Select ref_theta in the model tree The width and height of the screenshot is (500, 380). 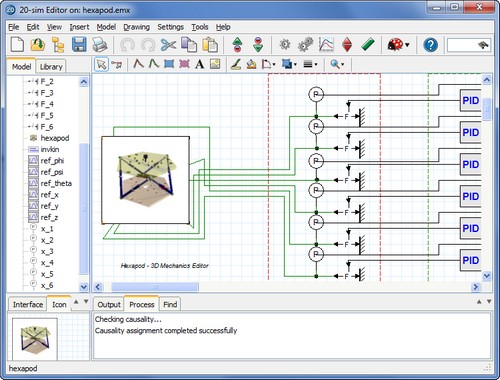[56, 183]
